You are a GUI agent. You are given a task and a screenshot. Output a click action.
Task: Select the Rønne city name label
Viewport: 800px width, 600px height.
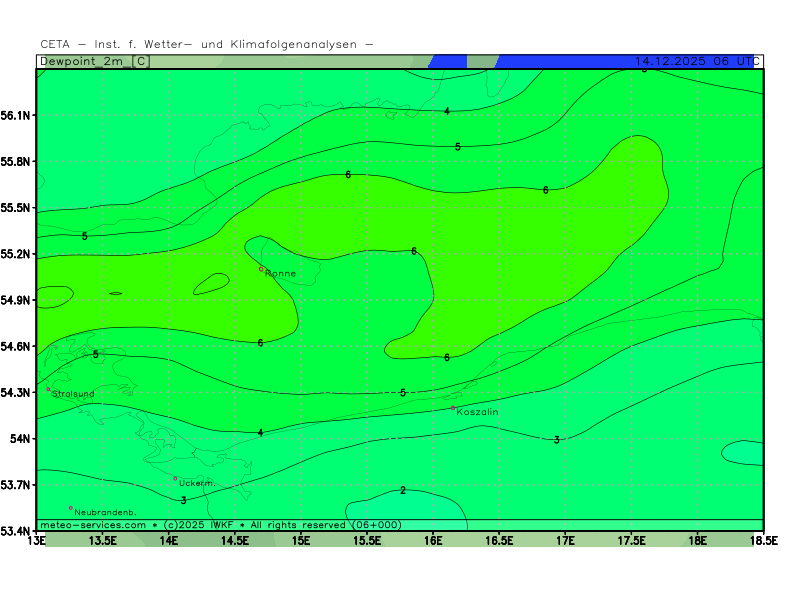pos(281,274)
